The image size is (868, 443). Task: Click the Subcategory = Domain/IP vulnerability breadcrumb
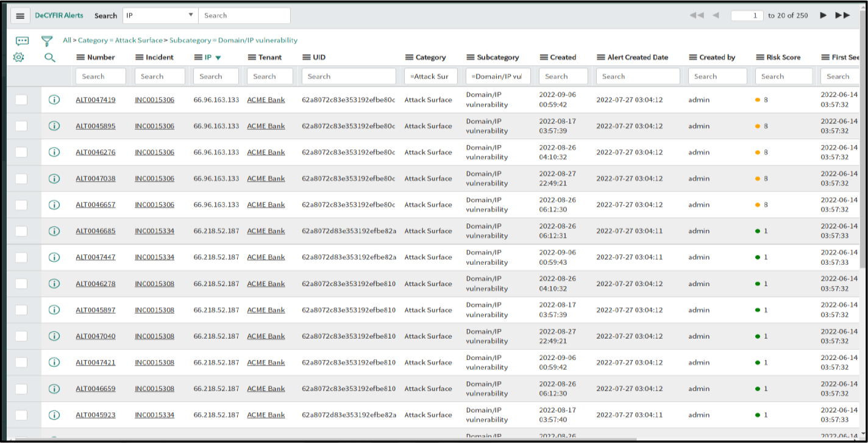pos(233,40)
